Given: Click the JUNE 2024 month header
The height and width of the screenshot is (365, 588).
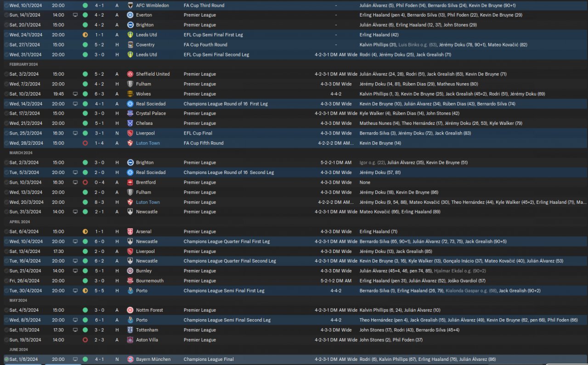Looking at the screenshot, I should pyautogui.click(x=19, y=350).
